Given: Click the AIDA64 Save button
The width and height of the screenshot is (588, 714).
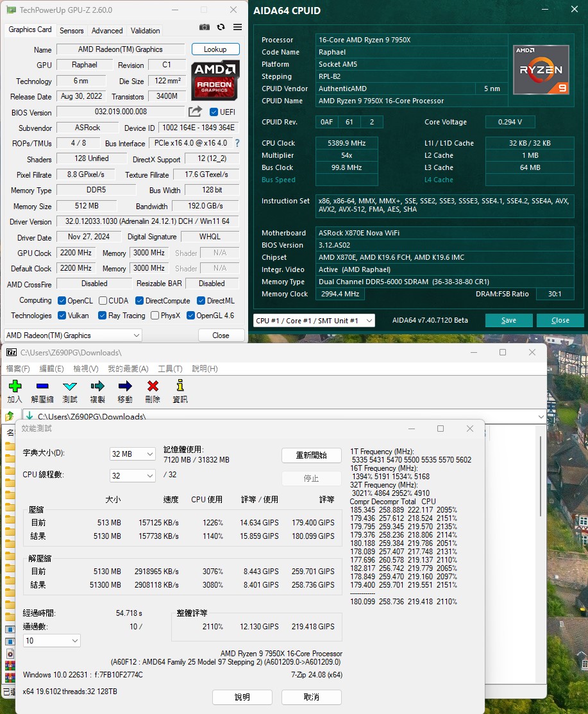Looking at the screenshot, I should [x=508, y=321].
